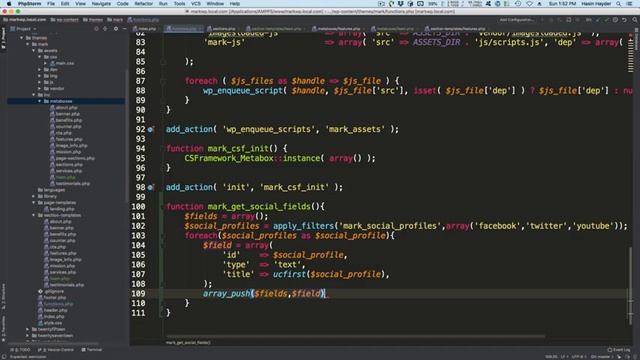Viewport: 640px width, 360px height.
Task: Collapse the section-templates folder
Action: (x=34, y=215)
